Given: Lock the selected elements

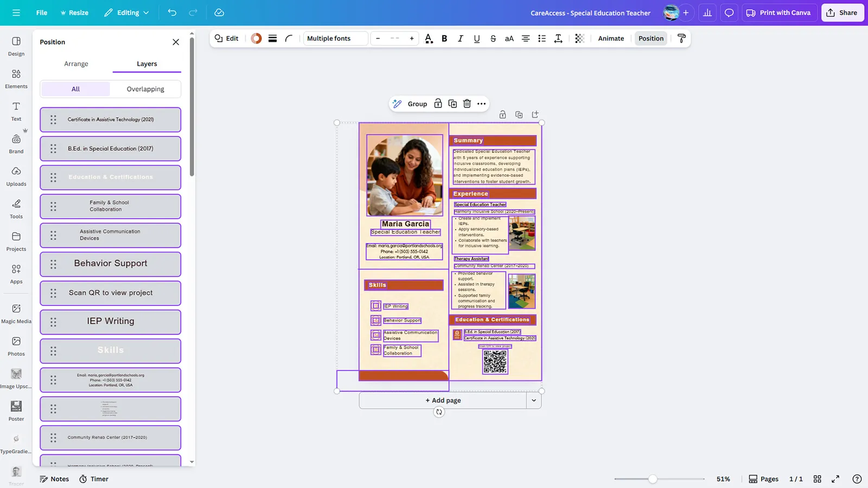Looking at the screenshot, I should point(438,104).
